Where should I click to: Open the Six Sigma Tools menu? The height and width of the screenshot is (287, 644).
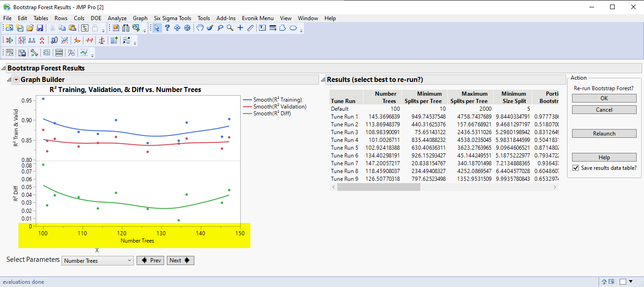tap(172, 18)
